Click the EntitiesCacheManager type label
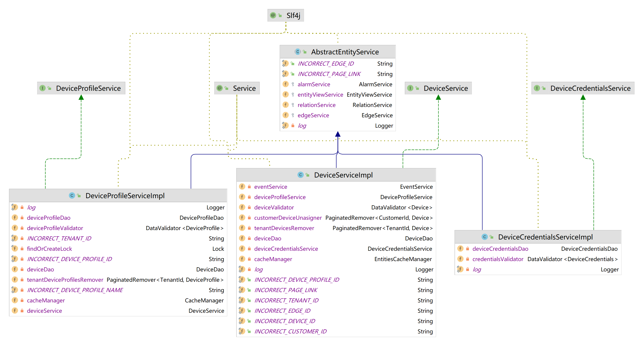 [x=403, y=259]
